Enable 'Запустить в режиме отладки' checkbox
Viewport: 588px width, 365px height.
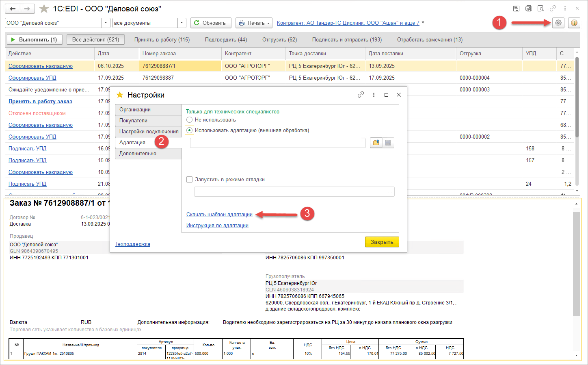pos(189,180)
